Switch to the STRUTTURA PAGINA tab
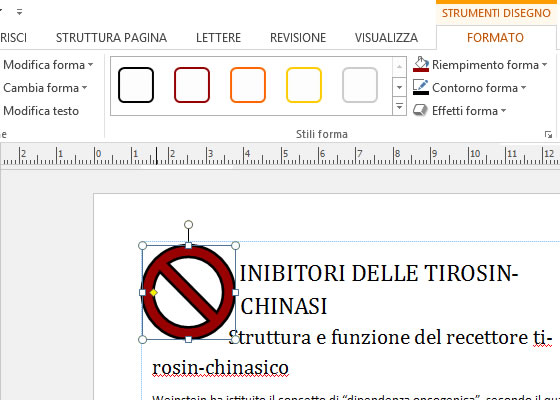The height and width of the screenshot is (400, 560). tap(111, 38)
